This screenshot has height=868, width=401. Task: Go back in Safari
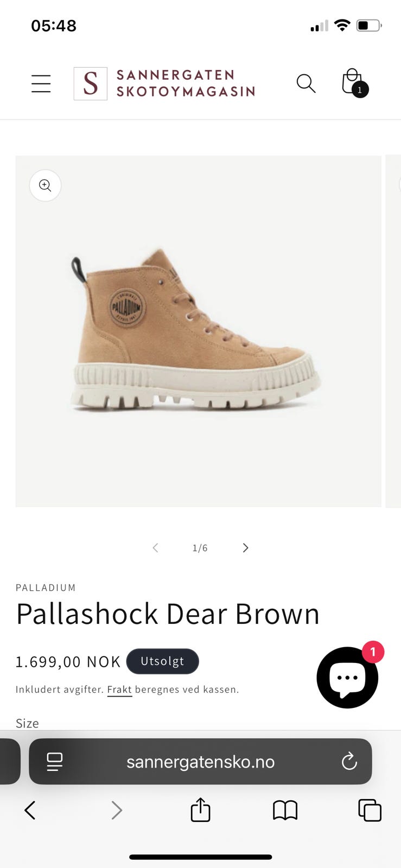(30, 810)
